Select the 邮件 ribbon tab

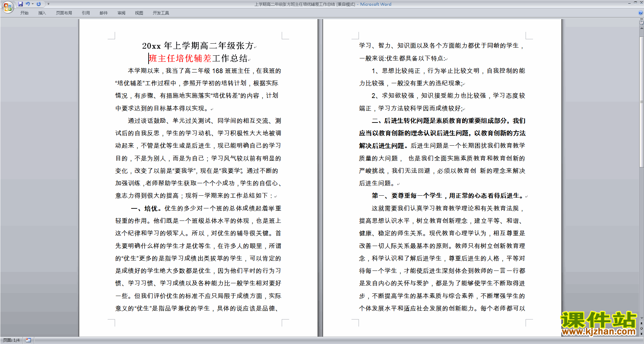104,13
